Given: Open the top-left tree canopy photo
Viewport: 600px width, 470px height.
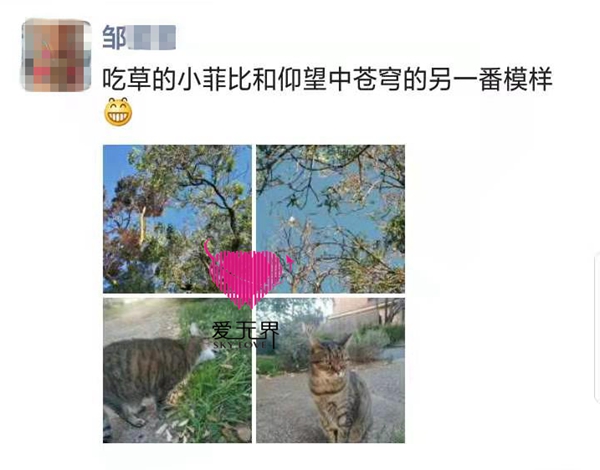Looking at the screenshot, I should 177,219.
